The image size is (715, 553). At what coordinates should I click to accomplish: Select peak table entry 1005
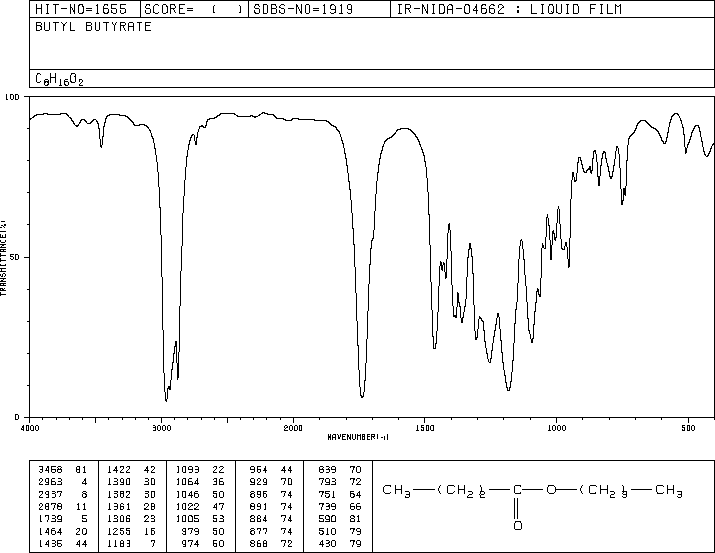(200, 519)
